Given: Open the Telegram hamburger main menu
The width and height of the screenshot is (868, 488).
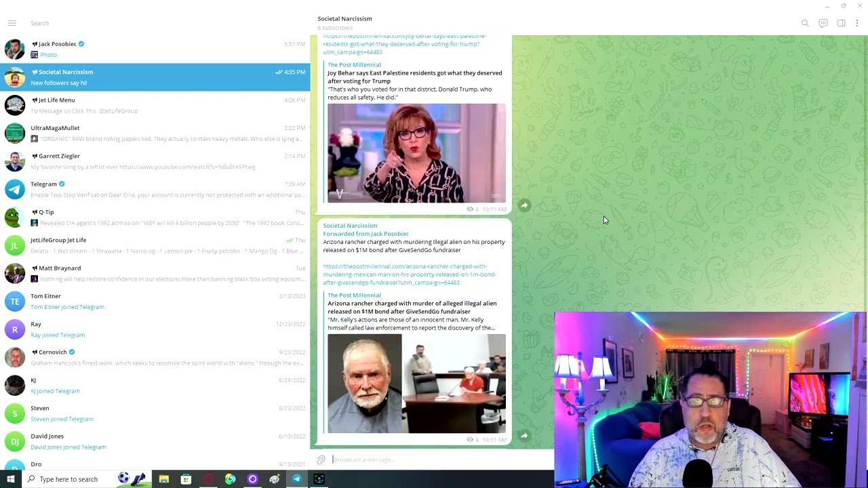Looking at the screenshot, I should (x=12, y=23).
